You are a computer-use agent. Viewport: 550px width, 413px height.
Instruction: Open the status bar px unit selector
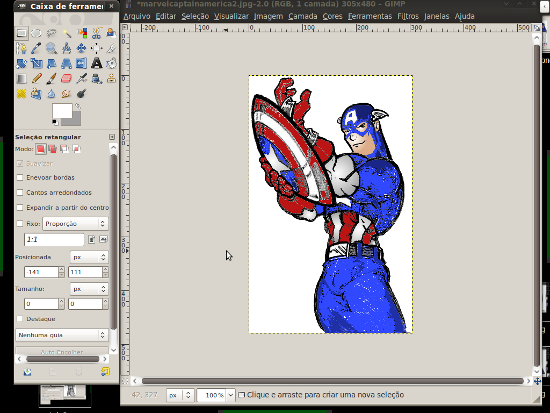point(180,395)
